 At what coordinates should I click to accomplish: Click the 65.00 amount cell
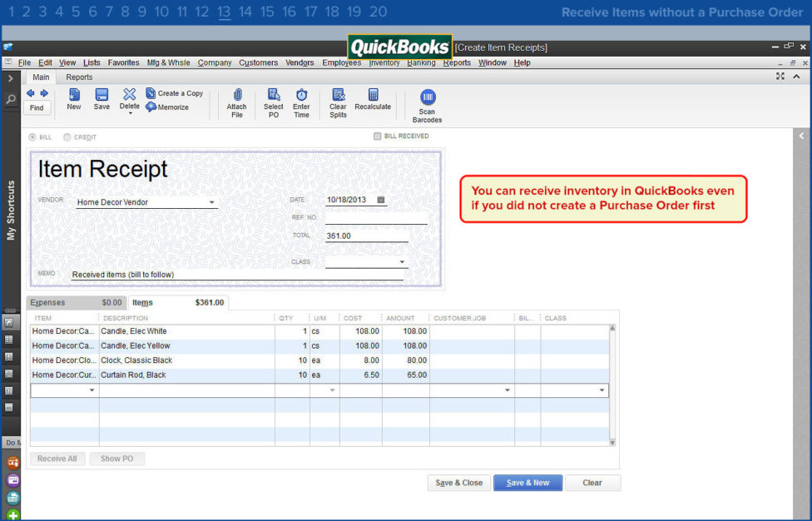pos(406,375)
